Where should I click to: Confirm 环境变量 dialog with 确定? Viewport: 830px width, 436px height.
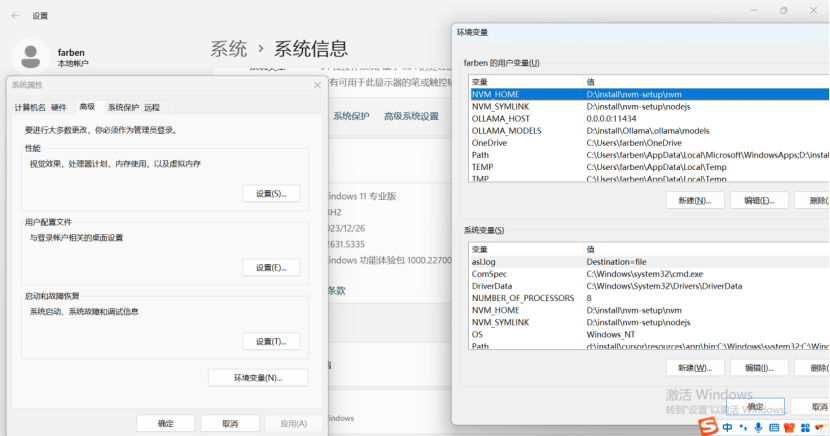coord(755,406)
